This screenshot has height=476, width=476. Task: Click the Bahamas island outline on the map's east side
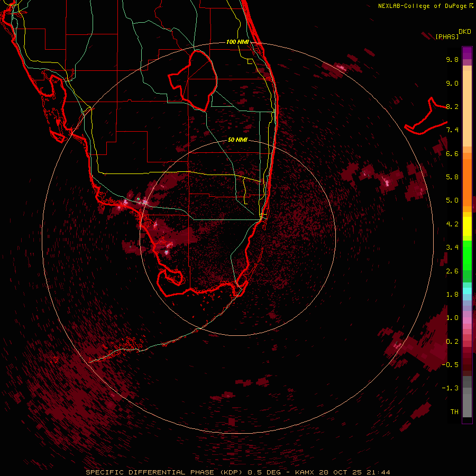pyautogui.click(x=426, y=116)
